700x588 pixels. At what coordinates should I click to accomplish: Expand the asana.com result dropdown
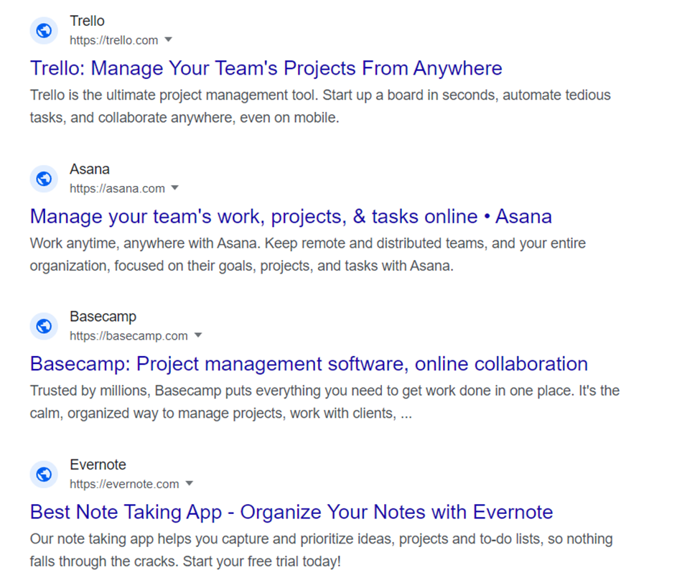(x=175, y=188)
